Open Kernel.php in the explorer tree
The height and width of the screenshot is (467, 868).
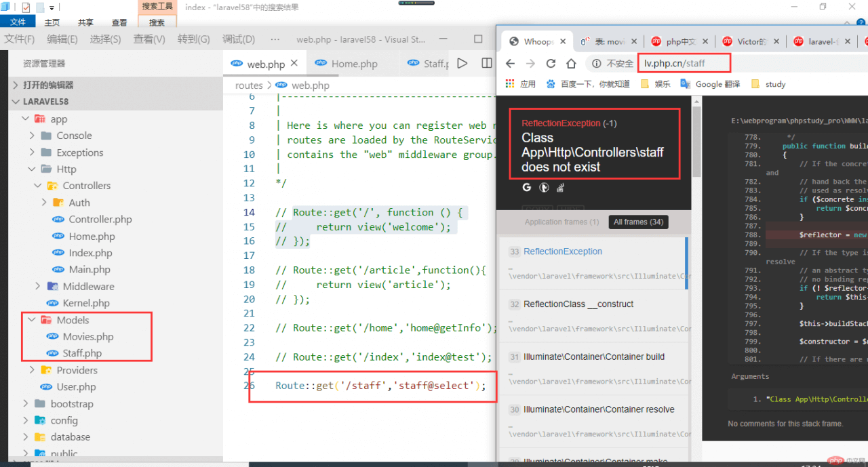click(x=86, y=303)
